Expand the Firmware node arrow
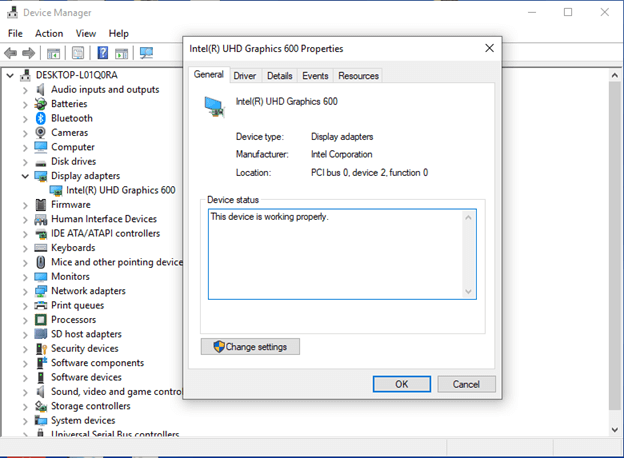 [x=25, y=205]
